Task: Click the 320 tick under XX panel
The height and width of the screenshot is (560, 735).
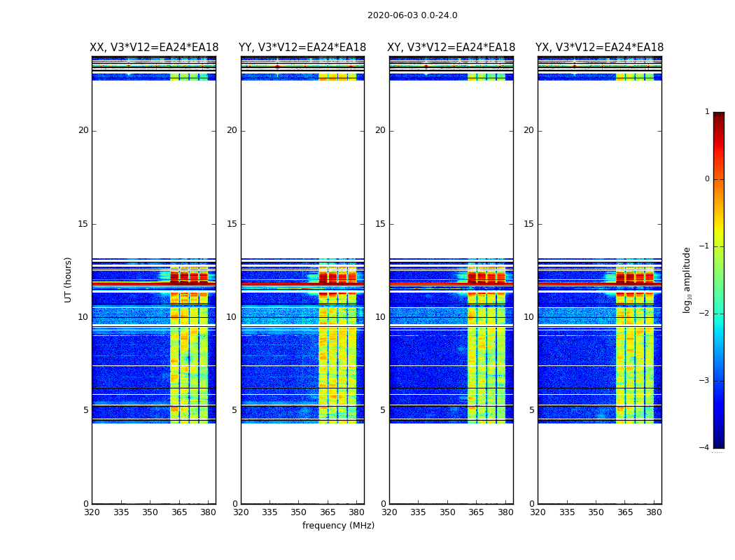Action: click(x=92, y=512)
